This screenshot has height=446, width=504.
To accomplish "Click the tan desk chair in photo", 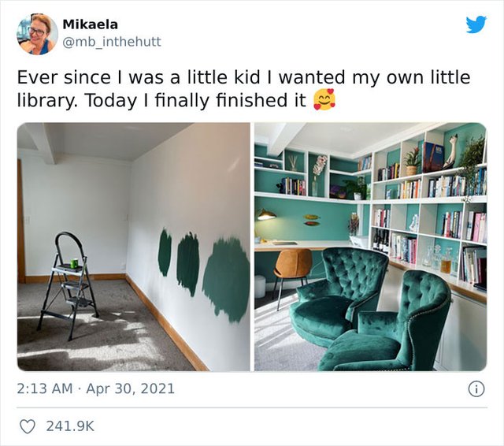I will click(x=292, y=271).
